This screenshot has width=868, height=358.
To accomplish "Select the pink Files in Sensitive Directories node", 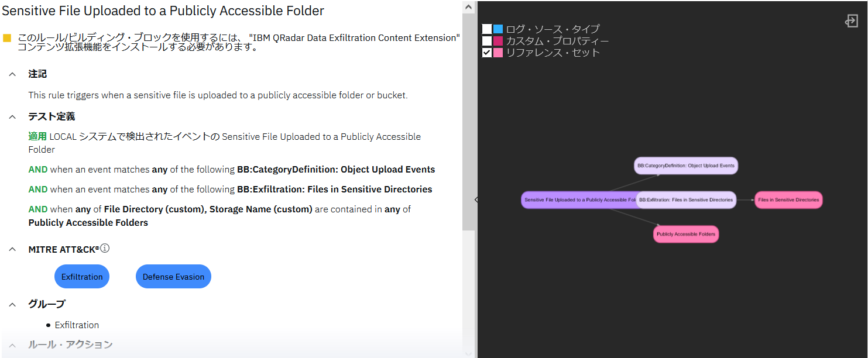I will tap(788, 200).
